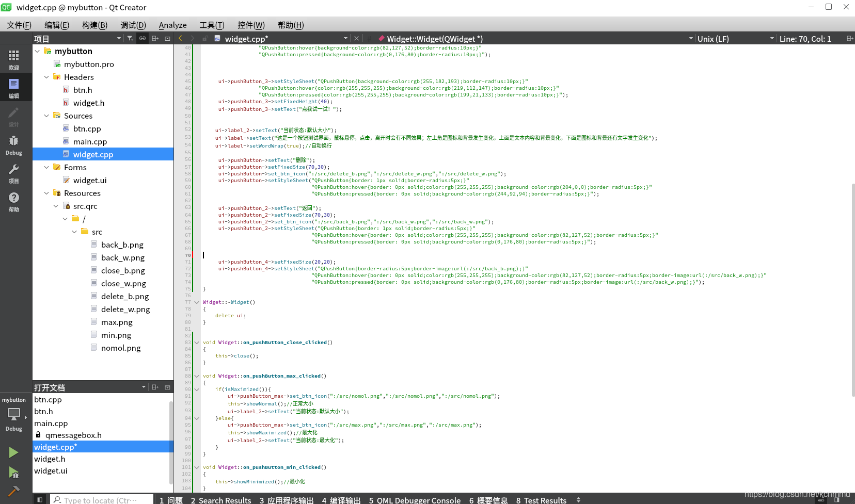Open the 调试(D) menu
The width and height of the screenshot is (855, 504).
click(133, 25)
